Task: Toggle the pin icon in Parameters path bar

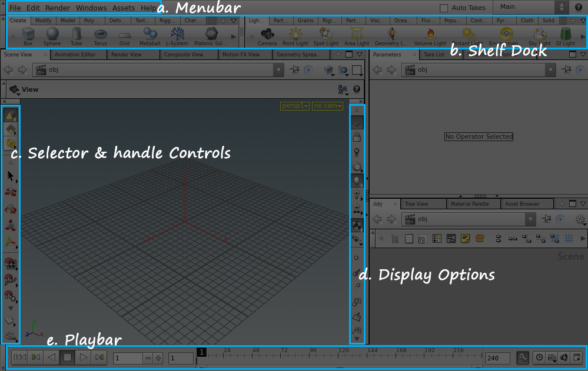Action: [x=567, y=69]
